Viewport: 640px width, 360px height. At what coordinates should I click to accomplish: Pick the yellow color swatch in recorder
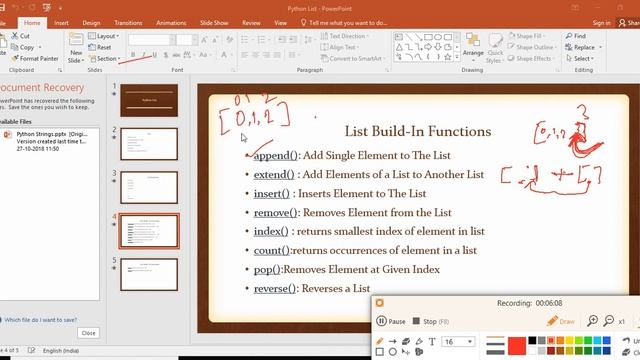coord(569,340)
